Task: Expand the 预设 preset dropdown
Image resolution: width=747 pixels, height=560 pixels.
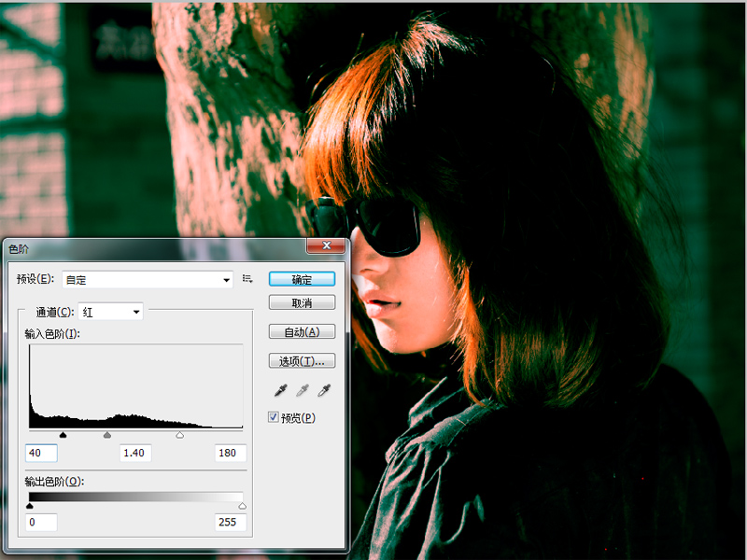Action: coord(227,279)
